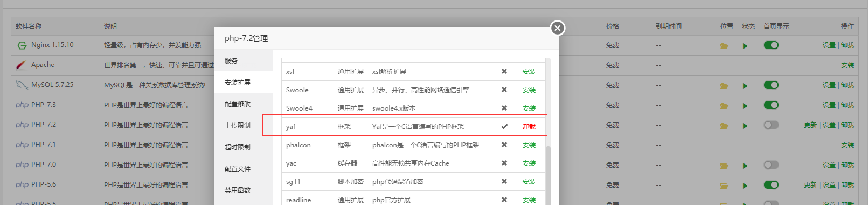The width and height of the screenshot is (868, 205).
Task: Install the Swoole4 extension
Action: click(529, 108)
